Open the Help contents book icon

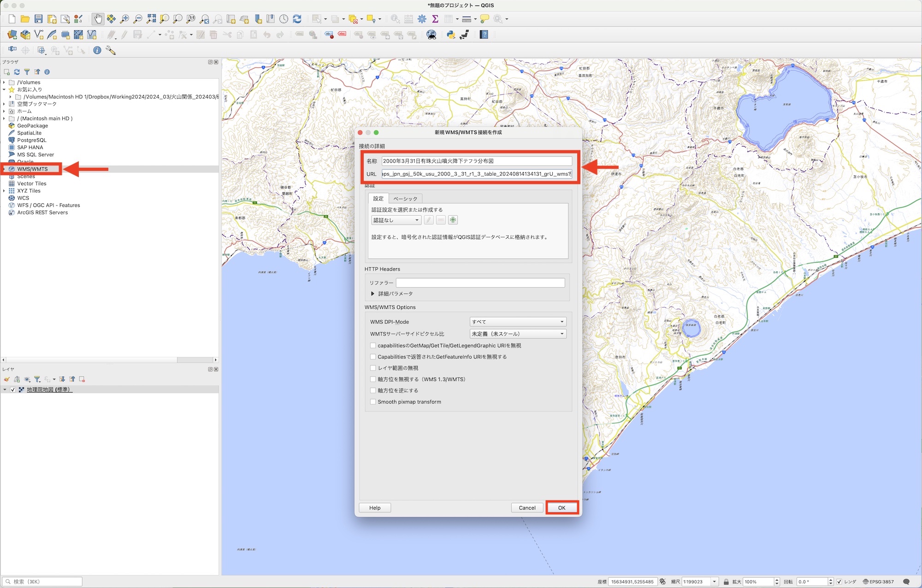coord(484,35)
